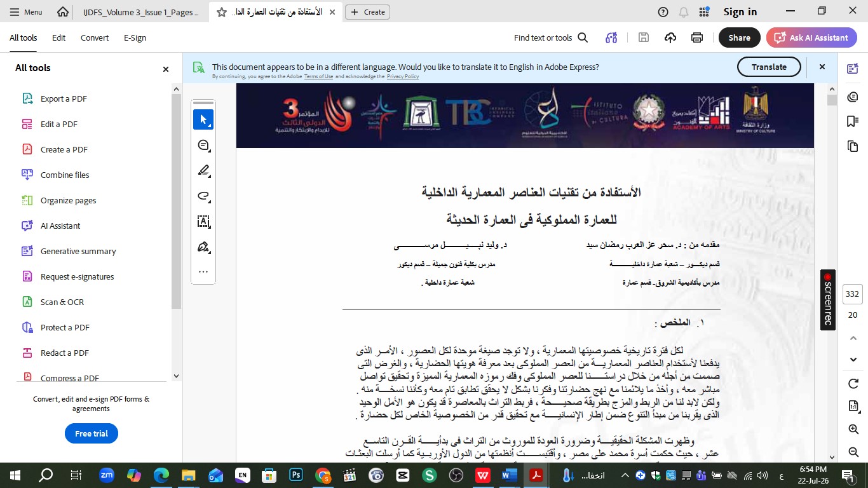The width and height of the screenshot is (868, 488).
Task: Click the zoom in magnifier icon
Action: pyautogui.click(x=853, y=430)
